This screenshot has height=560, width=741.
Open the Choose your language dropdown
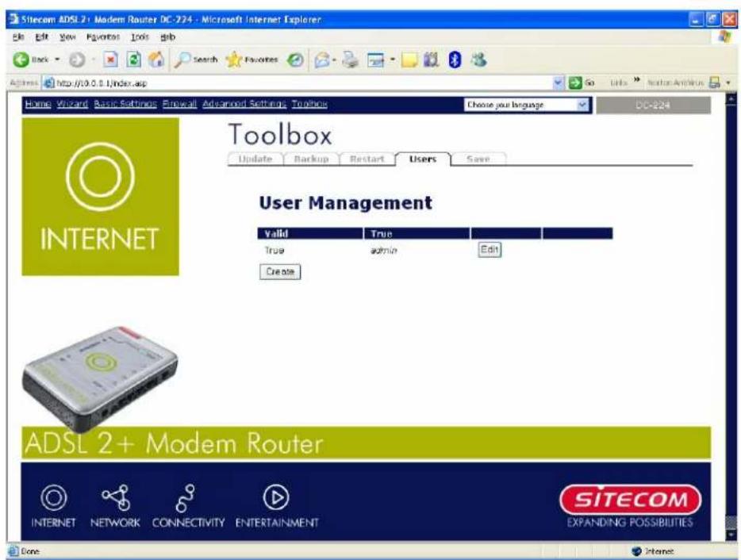pyautogui.click(x=527, y=105)
